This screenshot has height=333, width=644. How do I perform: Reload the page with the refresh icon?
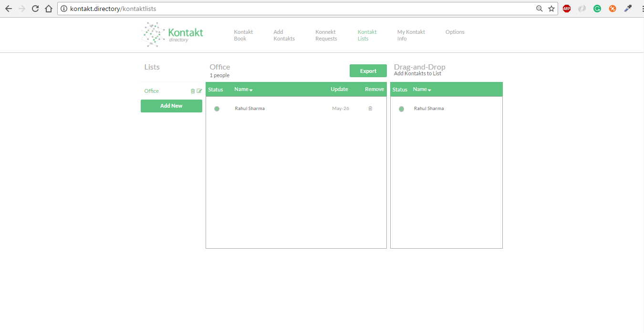point(35,9)
